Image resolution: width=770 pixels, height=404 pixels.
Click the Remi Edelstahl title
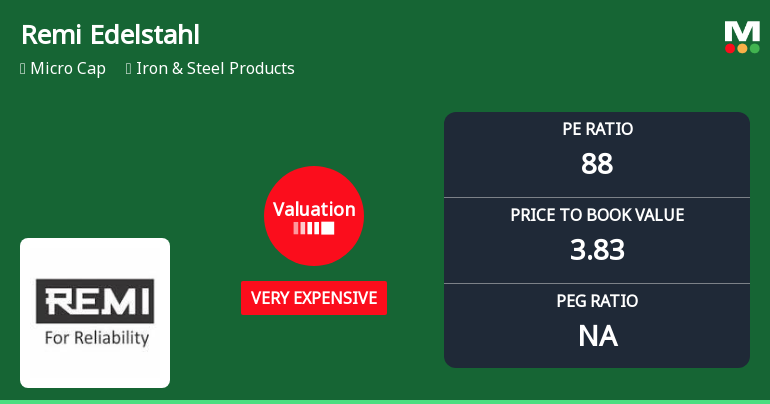[x=110, y=35]
